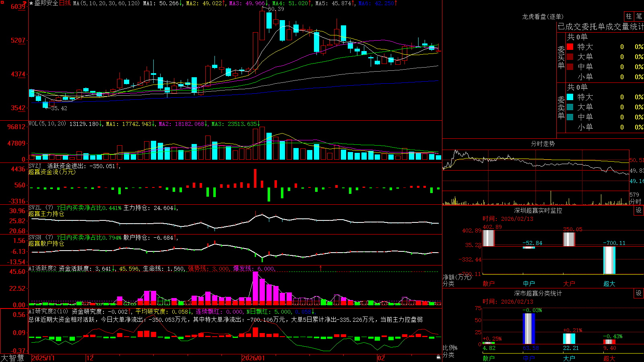Click cyan 特大 swatch in 委卖单 section
Screen dimensions: 644x362
click(x=570, y=97)
